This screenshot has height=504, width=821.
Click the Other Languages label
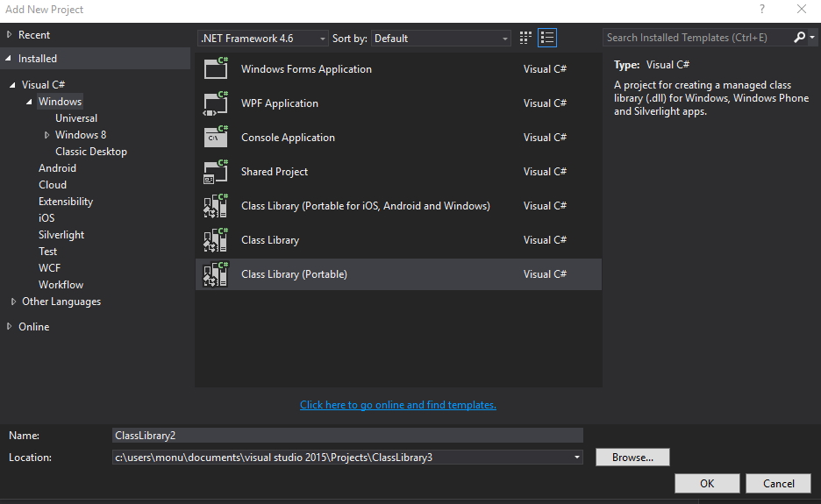click(x=61, y=302)
